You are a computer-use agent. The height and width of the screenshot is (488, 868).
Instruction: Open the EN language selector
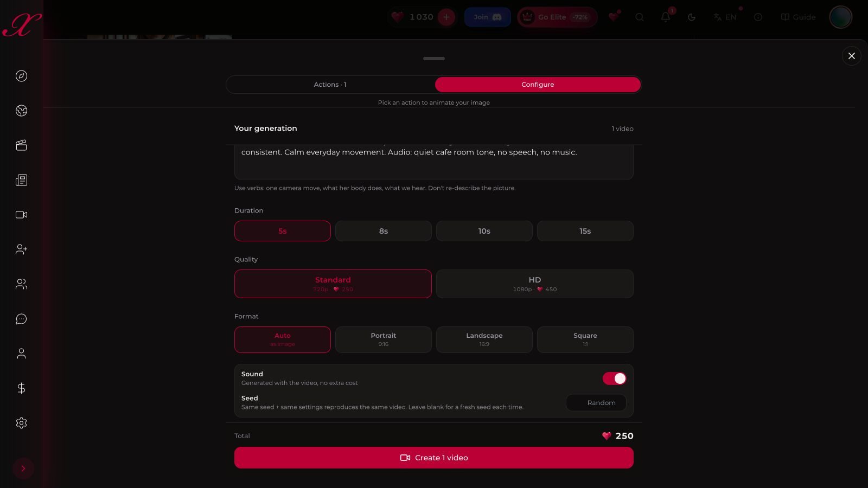(x=725, y=17)
